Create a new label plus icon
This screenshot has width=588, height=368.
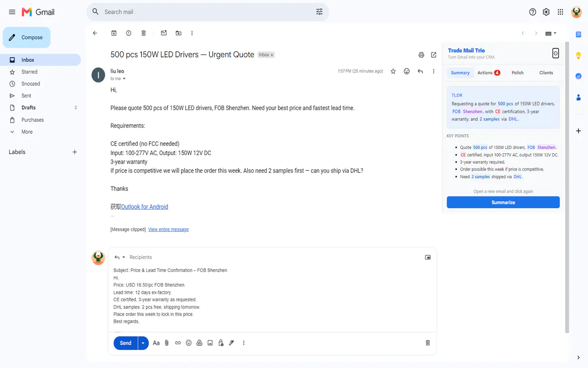[74, 152]
